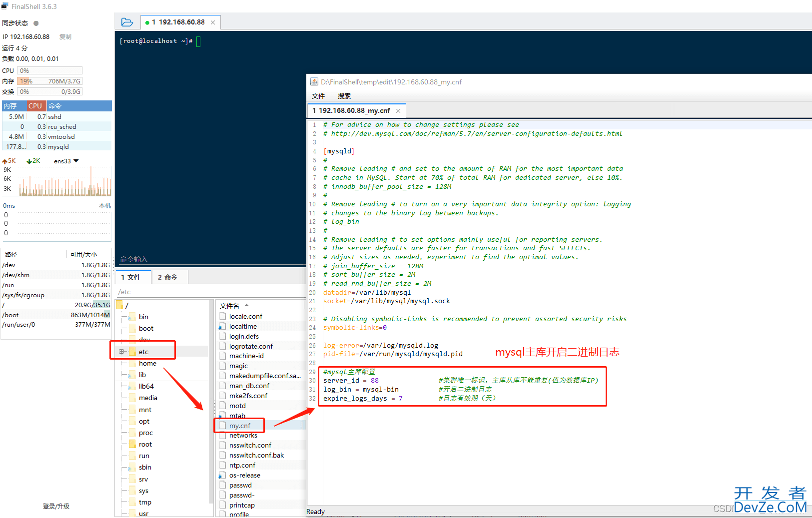The height and width of the screenshot is (518, 812).
Task: Select the bin folder in tree
Action: point(143,317)
